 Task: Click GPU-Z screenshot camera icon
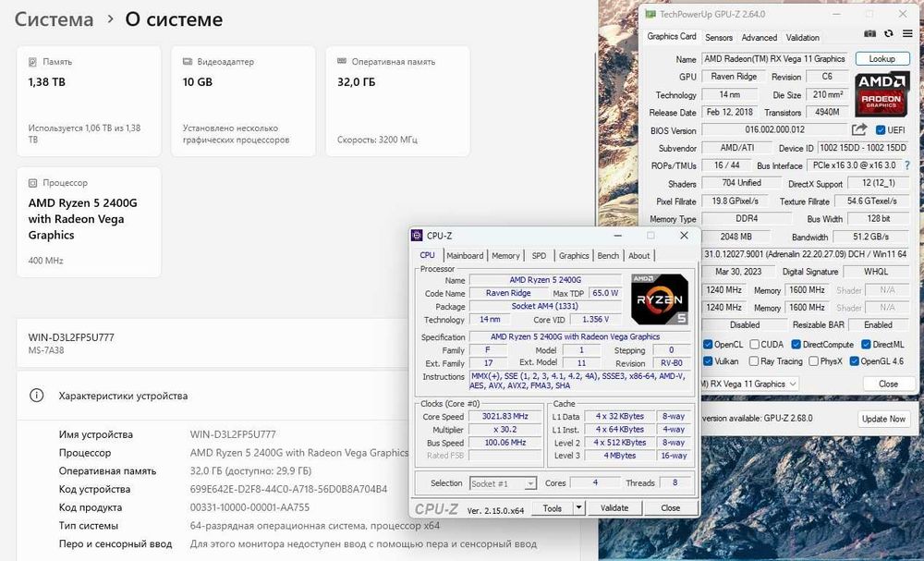pyautogui.click(x=869, y=34)
